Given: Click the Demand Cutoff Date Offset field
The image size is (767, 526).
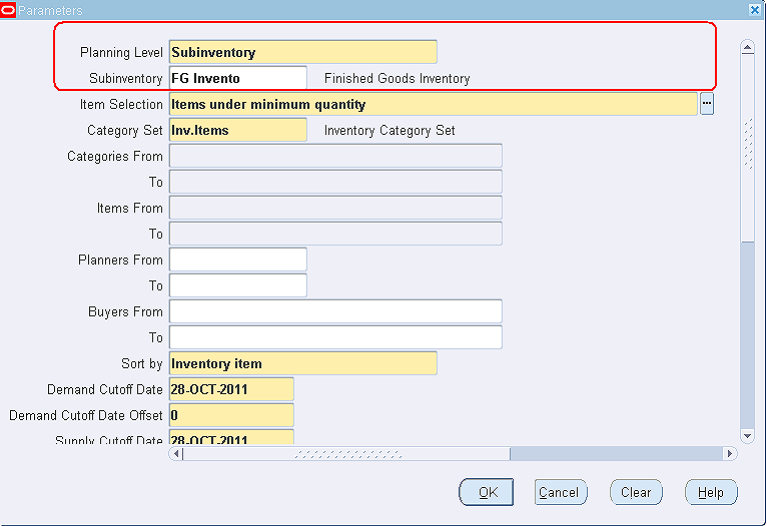Looking at the screenshot, I should point(231,415).
